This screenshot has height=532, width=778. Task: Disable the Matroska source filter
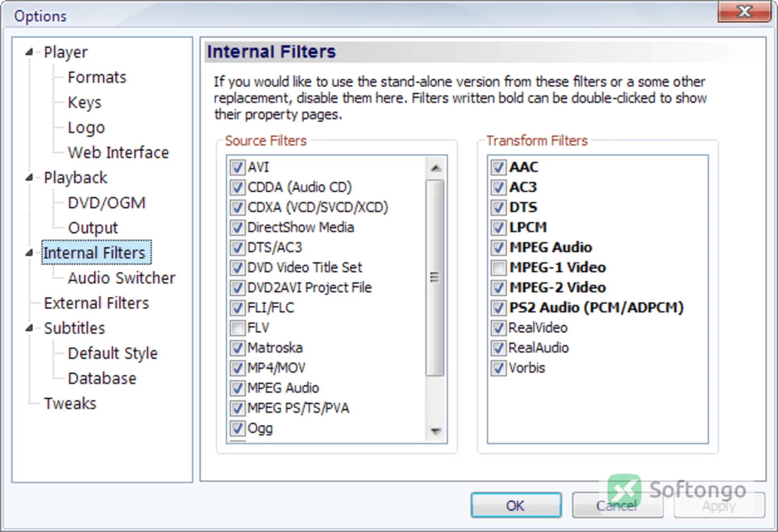237,348
